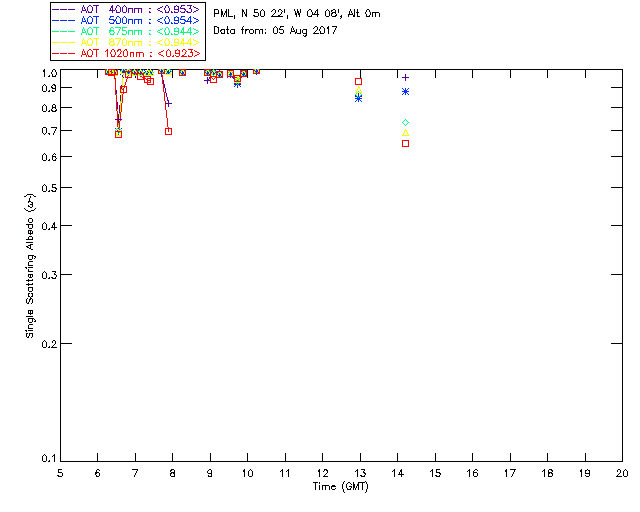
Task: Click the x-axis tick label 8
Action: (173, 473)
